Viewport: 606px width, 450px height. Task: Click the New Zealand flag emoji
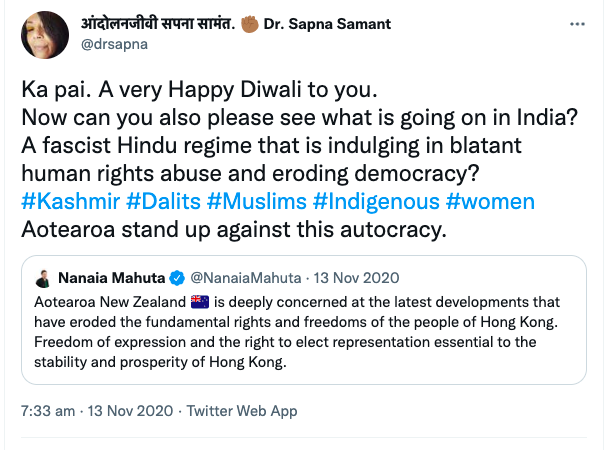point(199,301)
